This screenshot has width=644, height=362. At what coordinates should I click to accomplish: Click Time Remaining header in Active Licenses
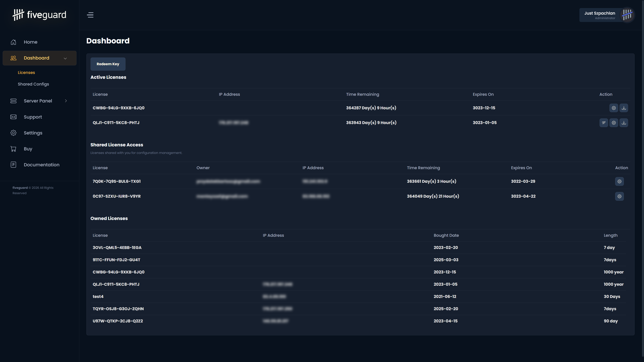(x=363, y=94)
